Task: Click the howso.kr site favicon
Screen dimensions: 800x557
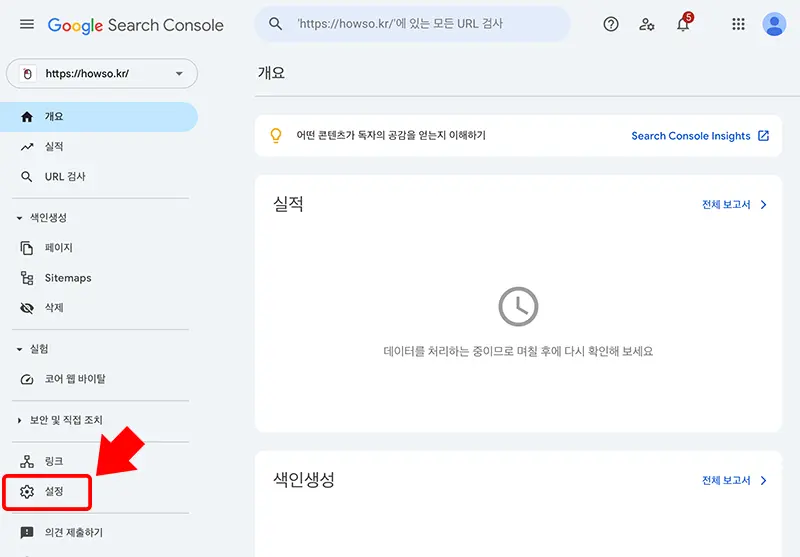Action: point(28,73)
